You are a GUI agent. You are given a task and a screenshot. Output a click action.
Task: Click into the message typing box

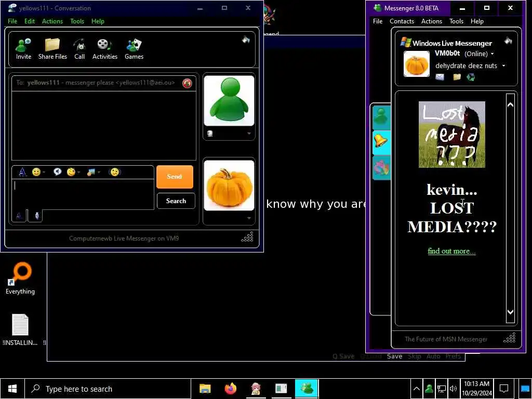(x=83, y=194)
